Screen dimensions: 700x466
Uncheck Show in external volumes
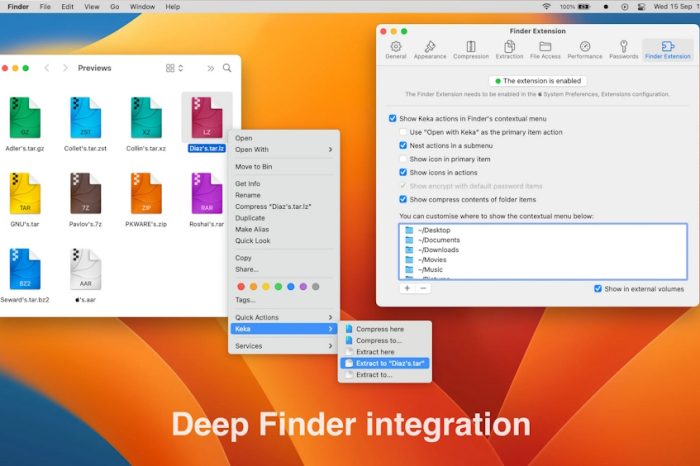tap(598, 288)
